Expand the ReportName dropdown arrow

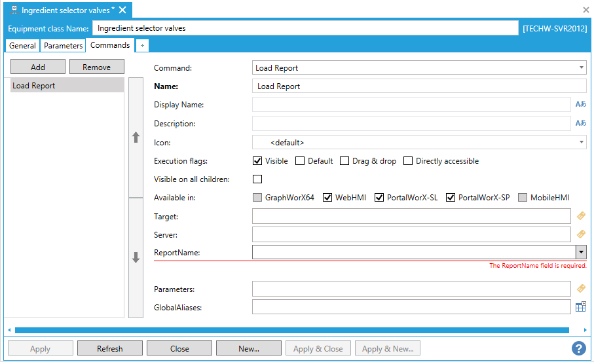tap(581, 252)
